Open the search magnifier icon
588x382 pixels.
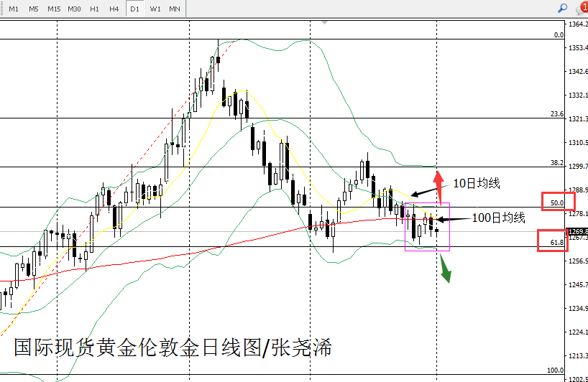(x=563, y=8)
